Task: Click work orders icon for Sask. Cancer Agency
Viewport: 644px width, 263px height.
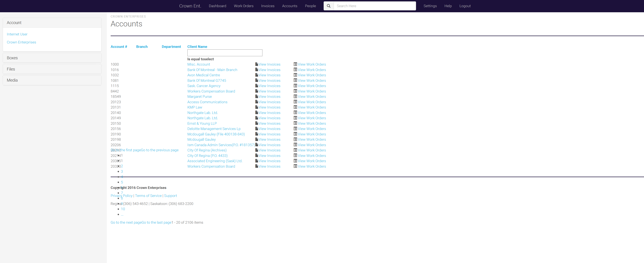Action: (x=295, y=86)
